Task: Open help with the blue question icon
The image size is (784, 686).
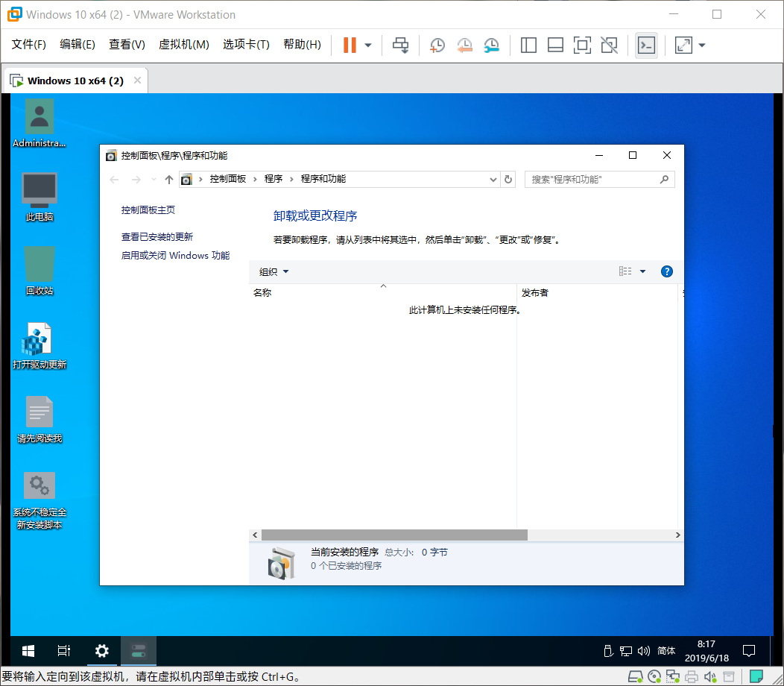Action: 666,271
